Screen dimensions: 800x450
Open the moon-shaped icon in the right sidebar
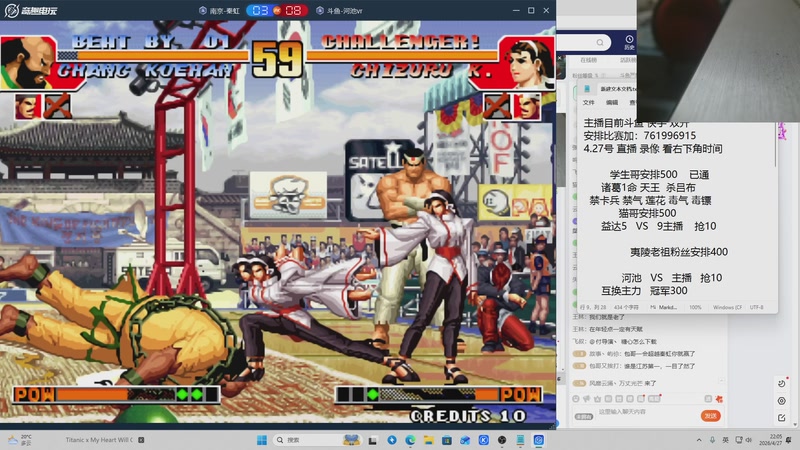click(782, 384)
